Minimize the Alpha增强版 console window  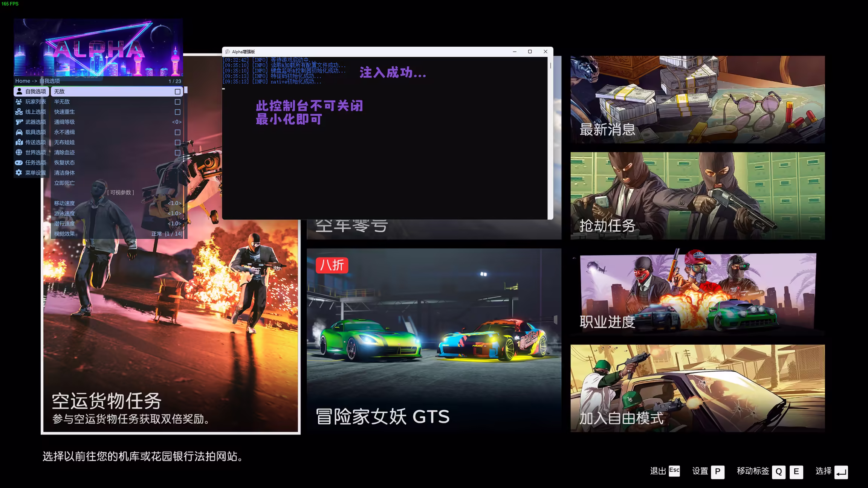pos(515,52)
